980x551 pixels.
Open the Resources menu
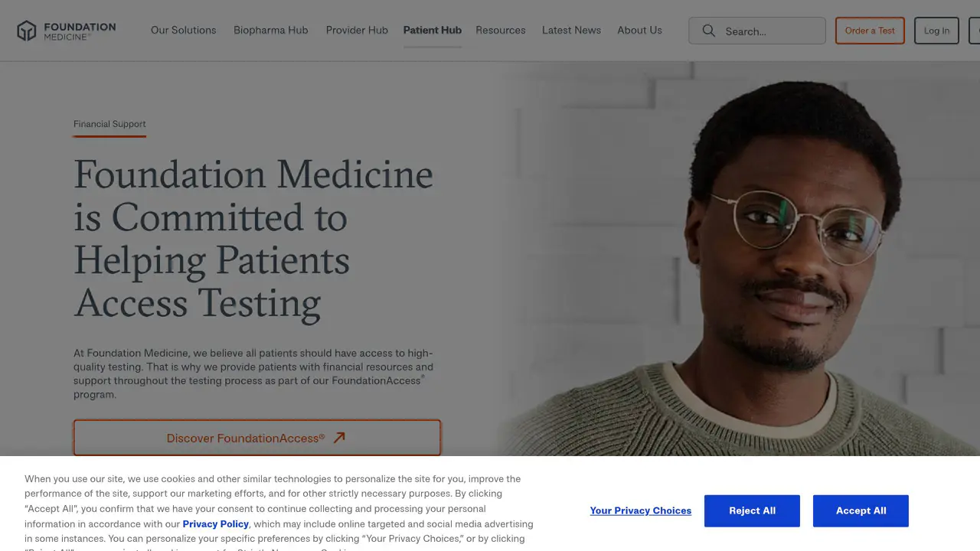point(501,31)
